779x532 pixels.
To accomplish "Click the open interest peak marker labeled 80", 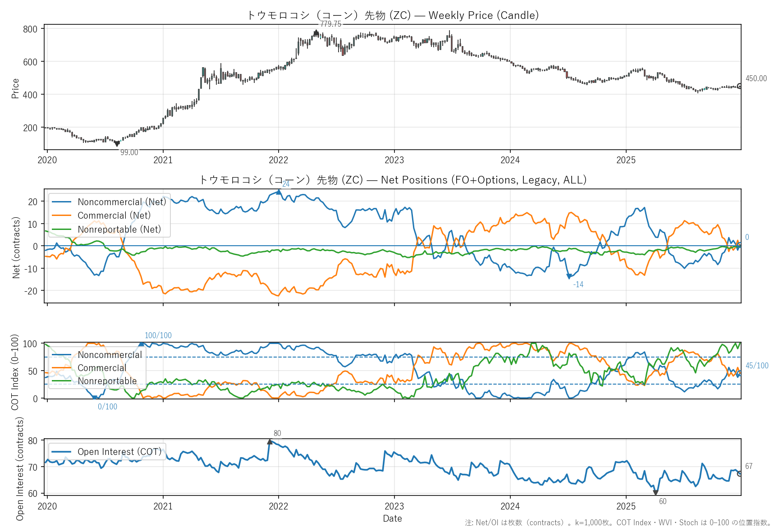I will click(x=270, y=442).
